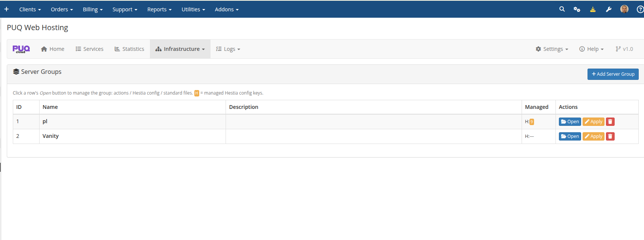Click ID cell '2'
The height and width of the screenshot is (240, 644).
click(x=26, y=136)
